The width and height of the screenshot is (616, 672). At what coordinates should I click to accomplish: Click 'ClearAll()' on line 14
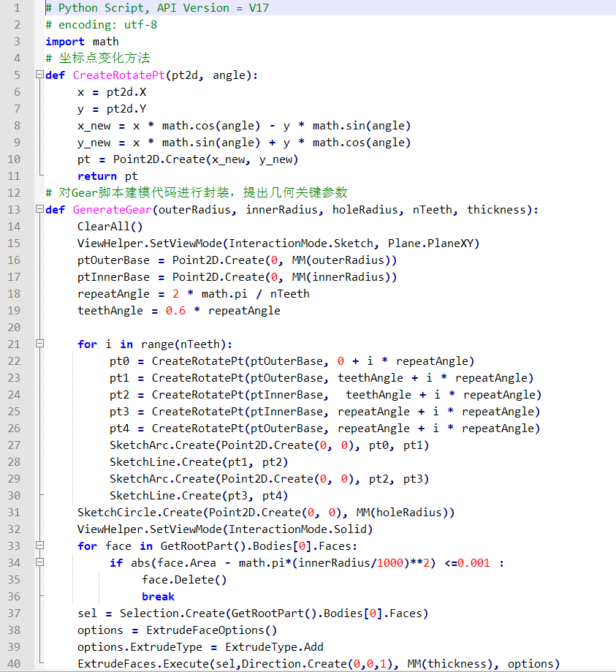(110, 227)
